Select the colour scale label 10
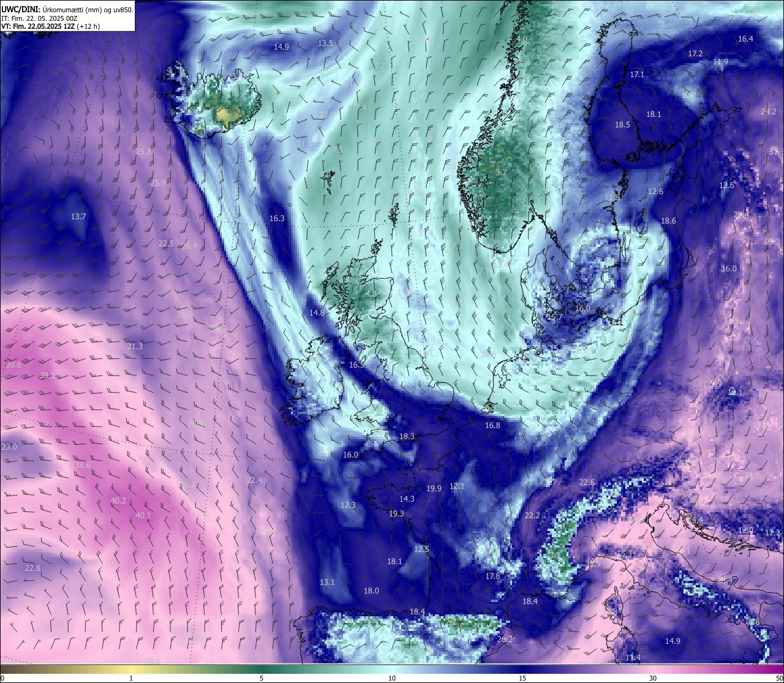The height and width of the screenshot is (683, 784). [392, 678]
